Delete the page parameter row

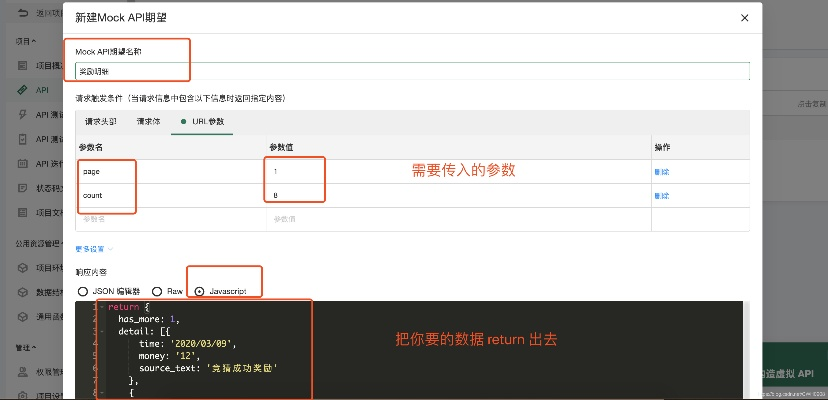662,172
